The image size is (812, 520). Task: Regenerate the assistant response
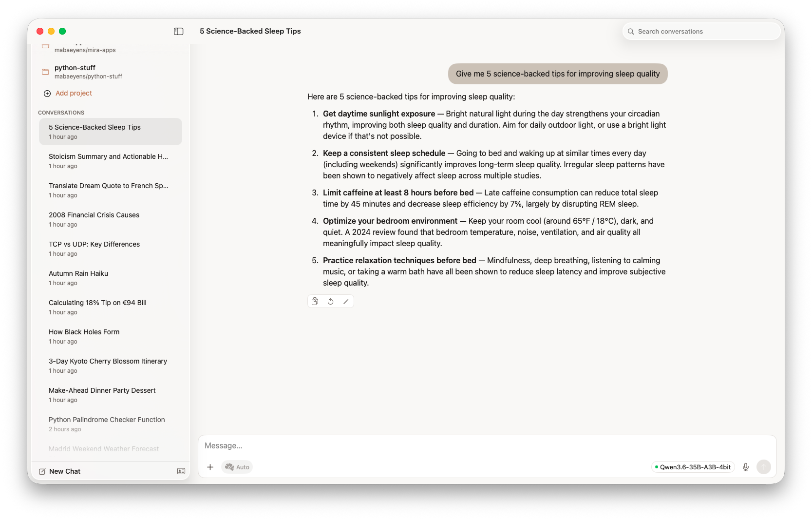[x=330, y=301]
